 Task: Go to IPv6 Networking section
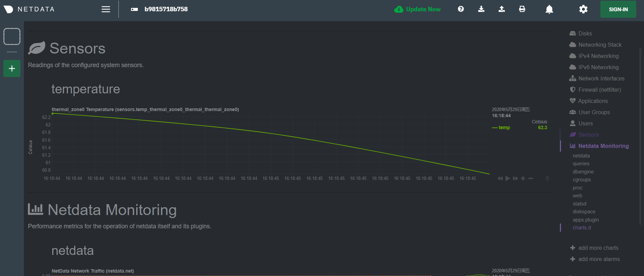tap(598, 67)
